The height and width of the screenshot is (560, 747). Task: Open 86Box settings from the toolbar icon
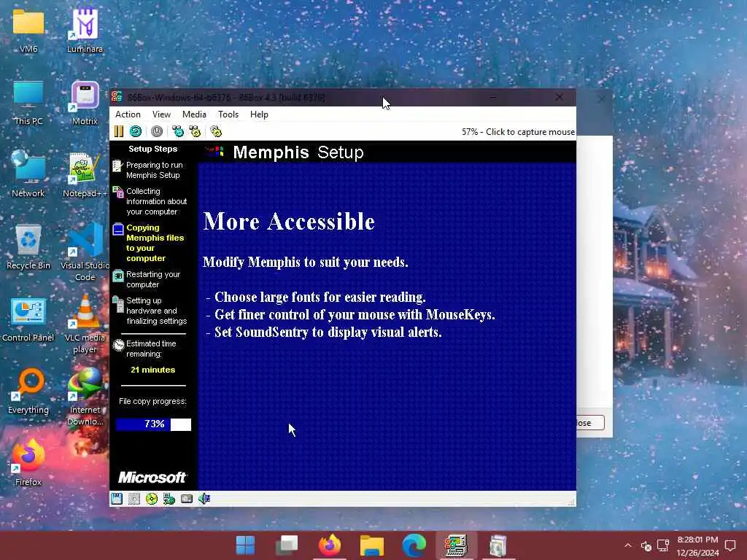click(216, 131)
